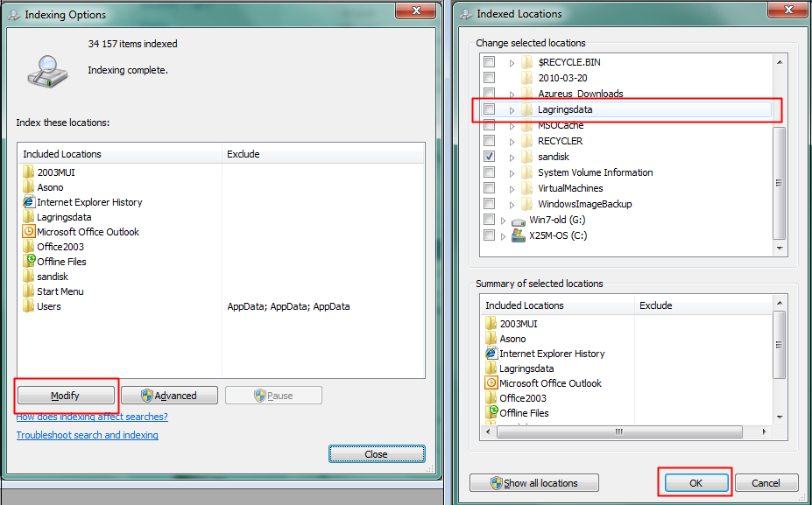Expand the X25M-OS (C:) drive node
Image resolution: width=812 pixels, height=505 pixels.
tap(503, 236)
